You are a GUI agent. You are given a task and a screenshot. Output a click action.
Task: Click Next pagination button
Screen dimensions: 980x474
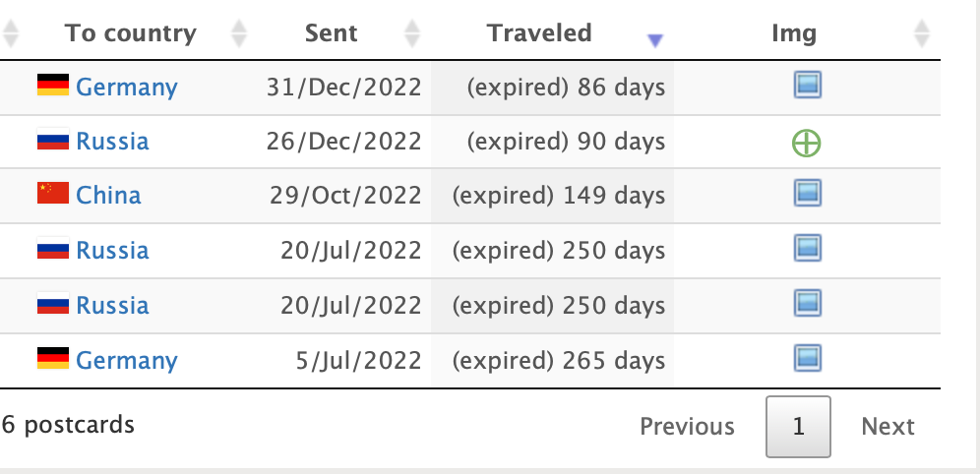(888, 427)
